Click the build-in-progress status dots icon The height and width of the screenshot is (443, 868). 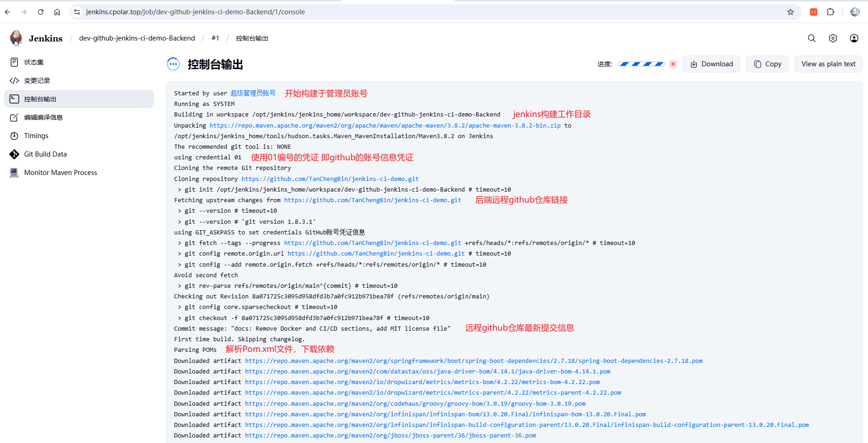click(173, 64)
